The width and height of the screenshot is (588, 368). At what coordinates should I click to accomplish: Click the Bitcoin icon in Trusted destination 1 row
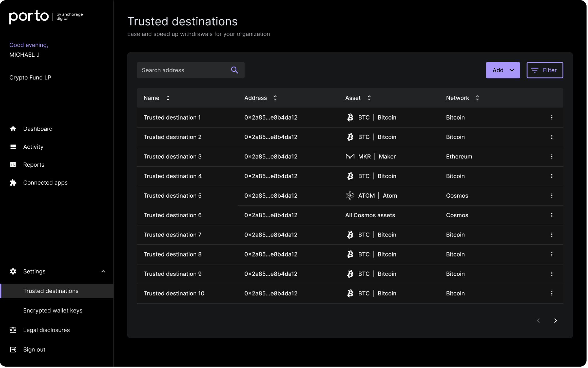[350, 118]
